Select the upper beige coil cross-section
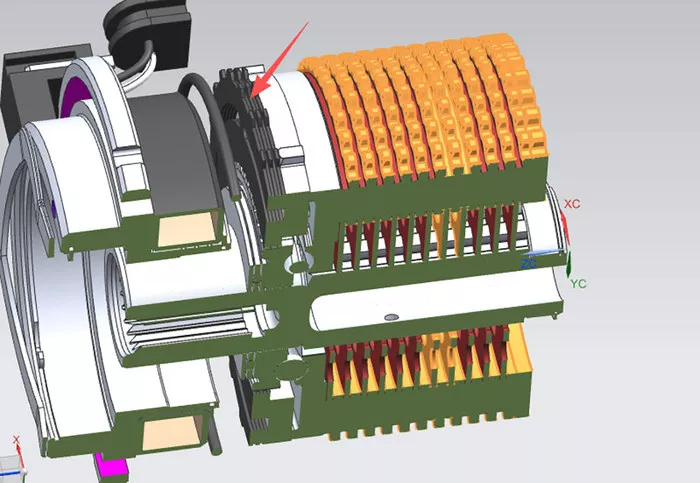700x483 pixels. tap(187, 229)
